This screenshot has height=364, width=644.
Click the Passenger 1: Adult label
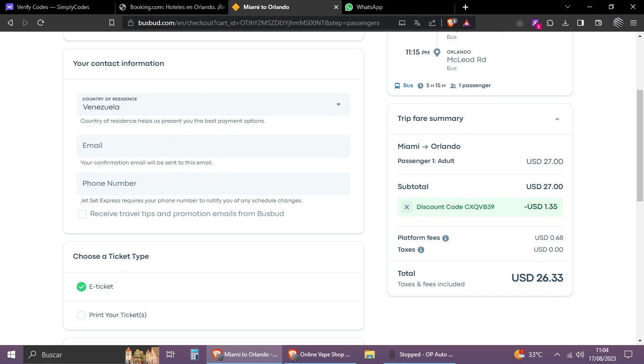(x=426, y=161)
